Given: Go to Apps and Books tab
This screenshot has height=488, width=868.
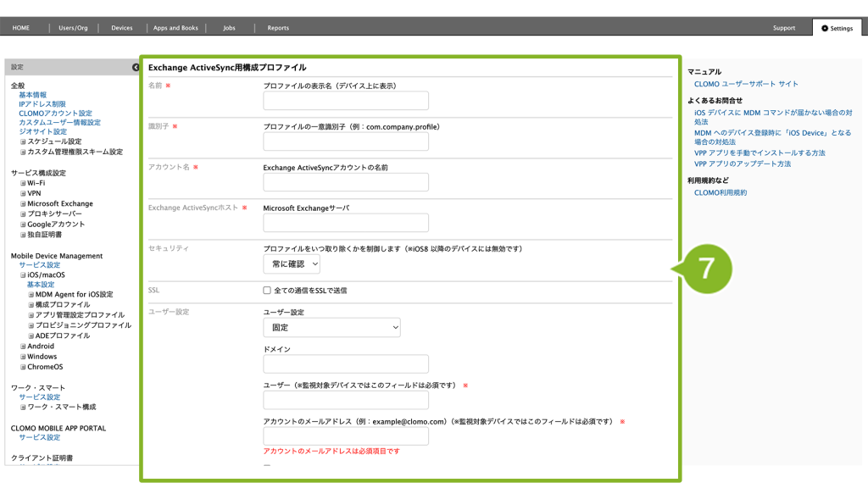Looking at the screenshot, I should tap(175, 28).
